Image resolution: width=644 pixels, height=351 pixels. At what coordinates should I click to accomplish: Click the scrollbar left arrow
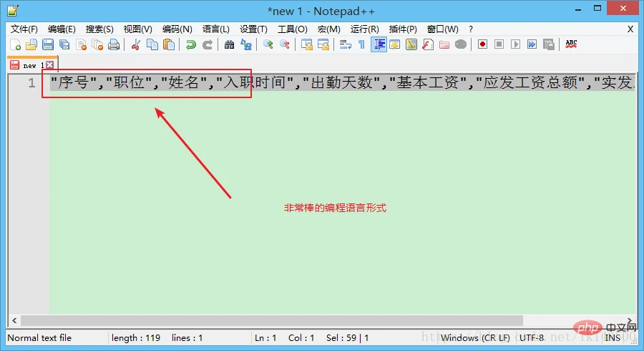[14, 320]
